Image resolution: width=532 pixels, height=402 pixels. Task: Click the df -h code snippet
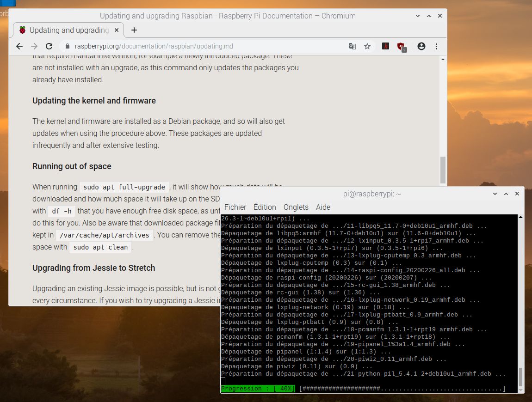(62, 211)
